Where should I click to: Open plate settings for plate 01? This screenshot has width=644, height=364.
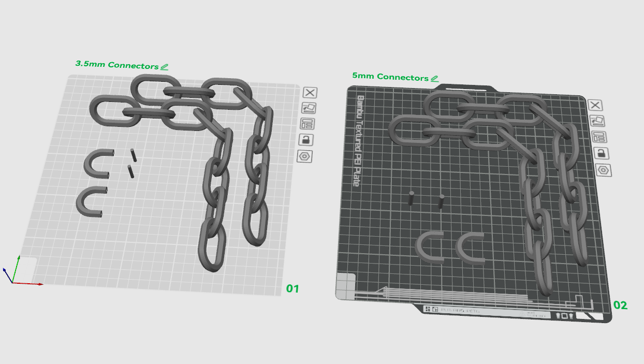click(304, 156)
